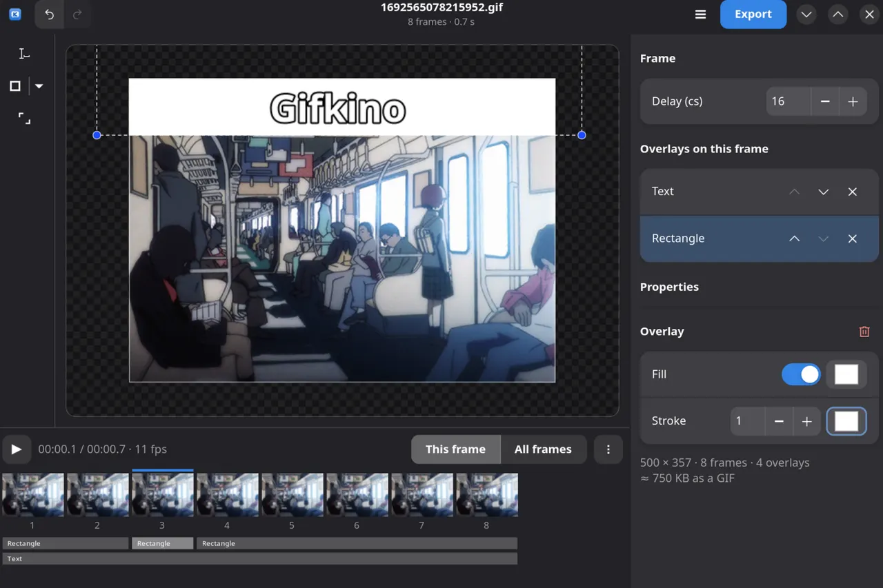The height and width of the screenshot is (588, 883).
Task: Click the up chevron in the header
Action: coord(838,14)
